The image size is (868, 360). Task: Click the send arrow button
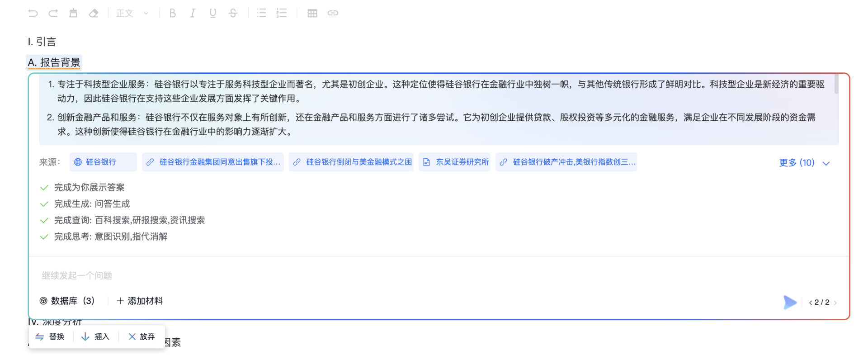tap(790, 302)
